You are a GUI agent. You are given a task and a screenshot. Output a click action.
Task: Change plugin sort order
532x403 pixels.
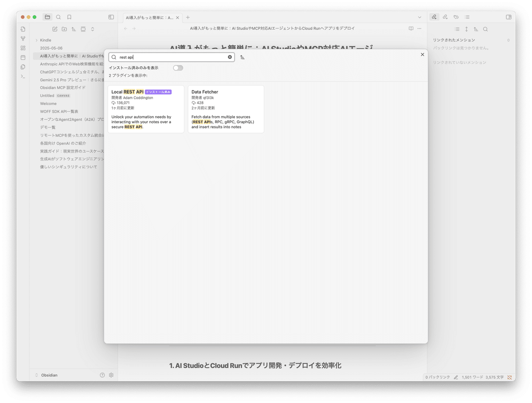[x=242, y=57]
